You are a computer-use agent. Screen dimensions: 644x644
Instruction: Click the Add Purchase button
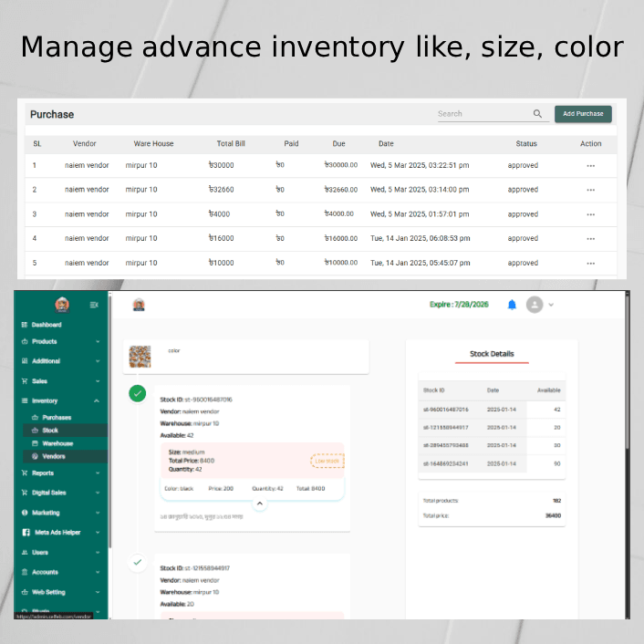(583, 114)
